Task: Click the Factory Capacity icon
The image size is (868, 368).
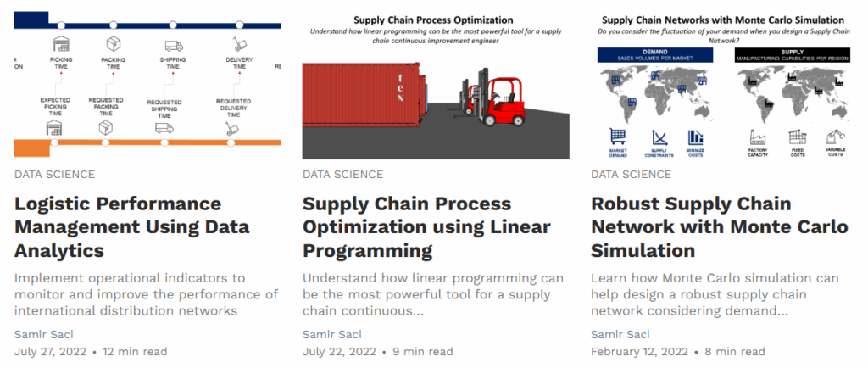Action: 758,137
